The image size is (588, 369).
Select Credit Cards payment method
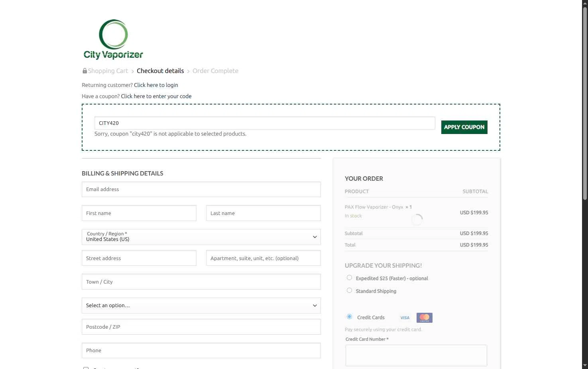coord(349,317)
